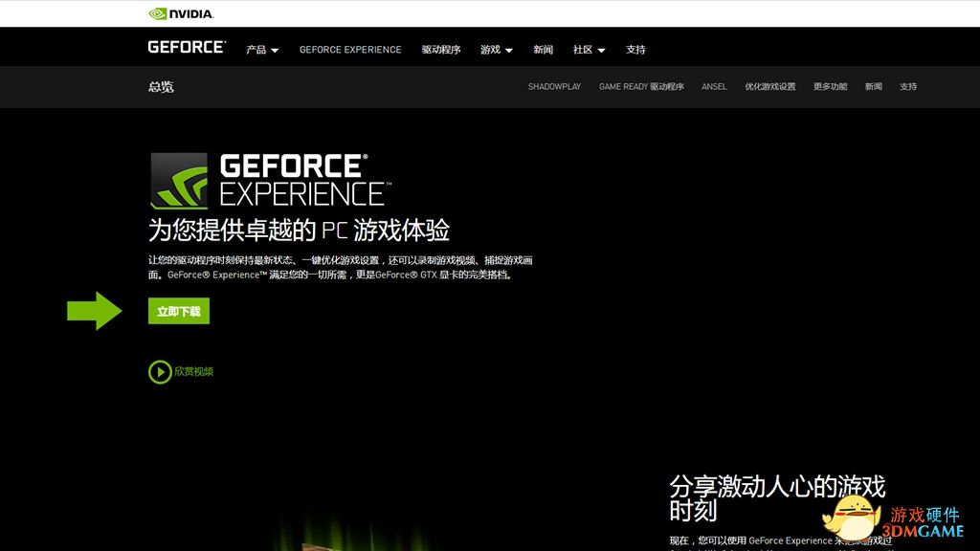Go to the 驱动程序 drivers page
The width and height of the screenshot is (980, 551).
tap(440, 50)
